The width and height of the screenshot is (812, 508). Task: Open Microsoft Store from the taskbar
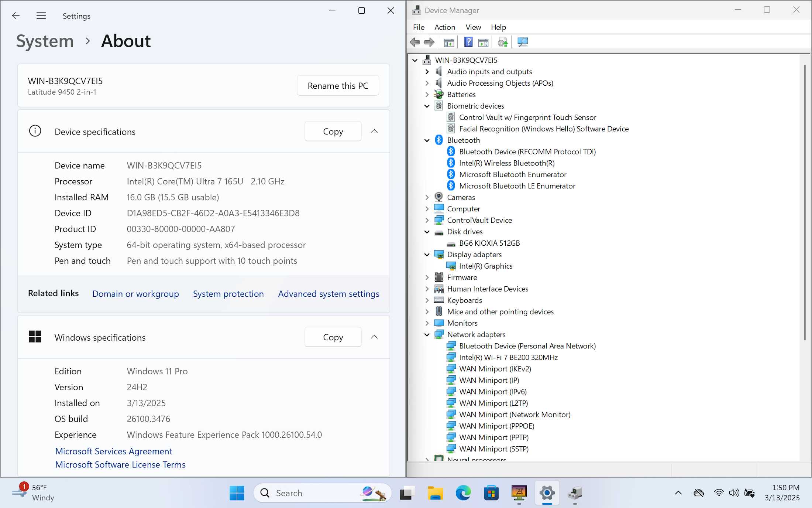click(491, 493)
